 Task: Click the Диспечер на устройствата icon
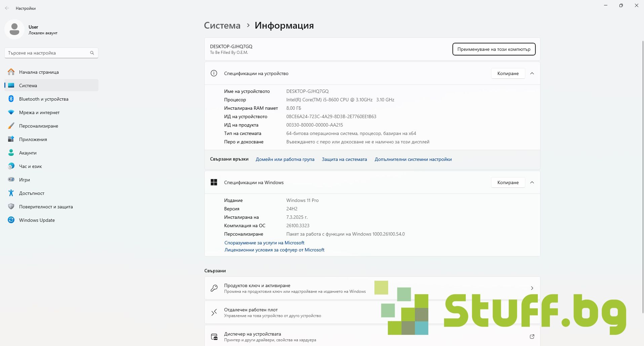(214, 337)
